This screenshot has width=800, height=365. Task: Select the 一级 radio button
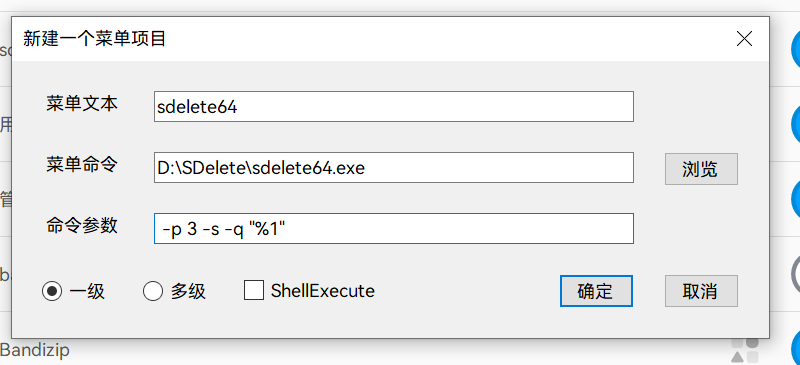(x=52, y=291)
